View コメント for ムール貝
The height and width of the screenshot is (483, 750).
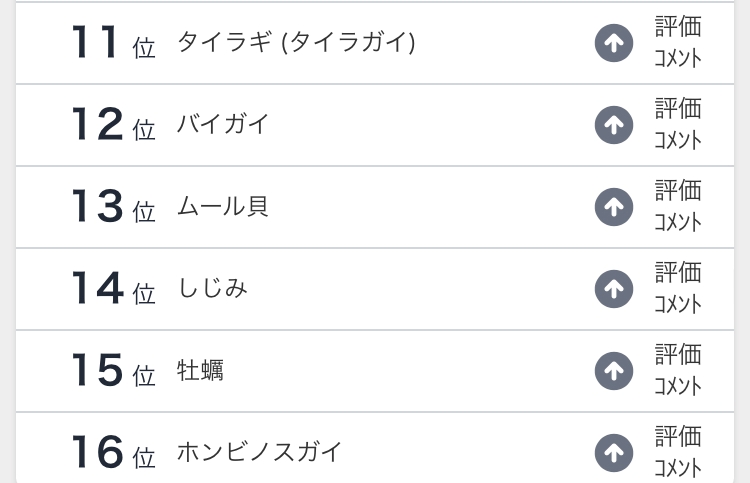click(x=678, y=222)
